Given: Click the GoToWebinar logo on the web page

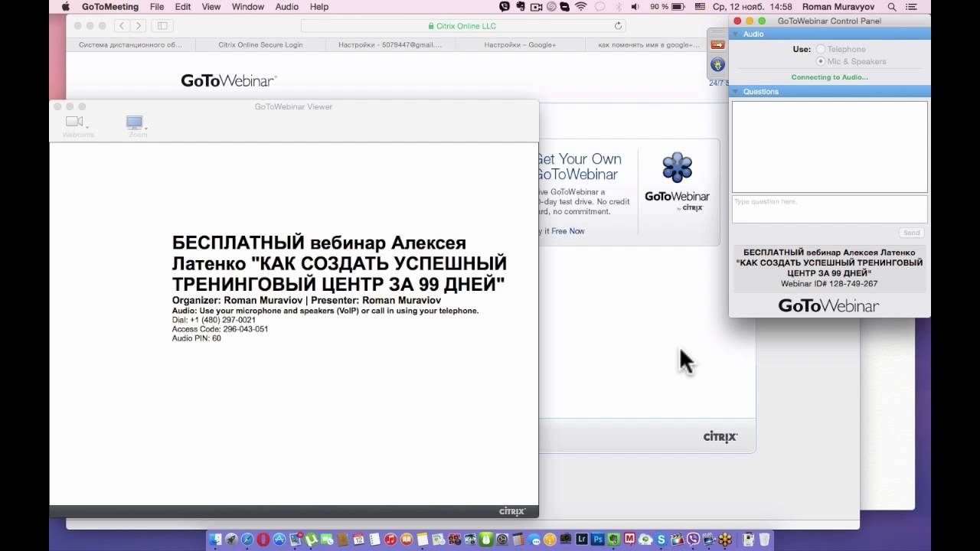Looking at the screenshot, I should pyautogui.click(x=228, y=80).
